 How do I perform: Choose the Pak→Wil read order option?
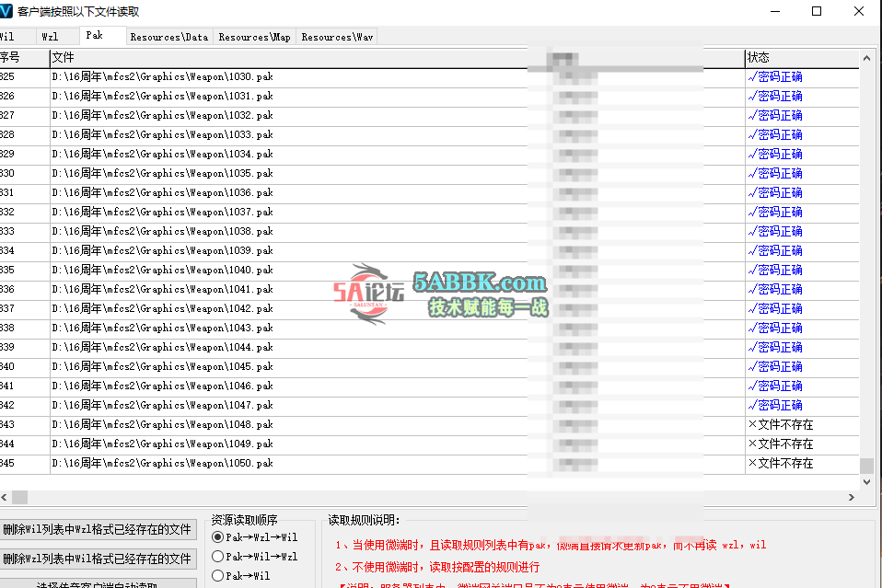click(x=218, y=575)
